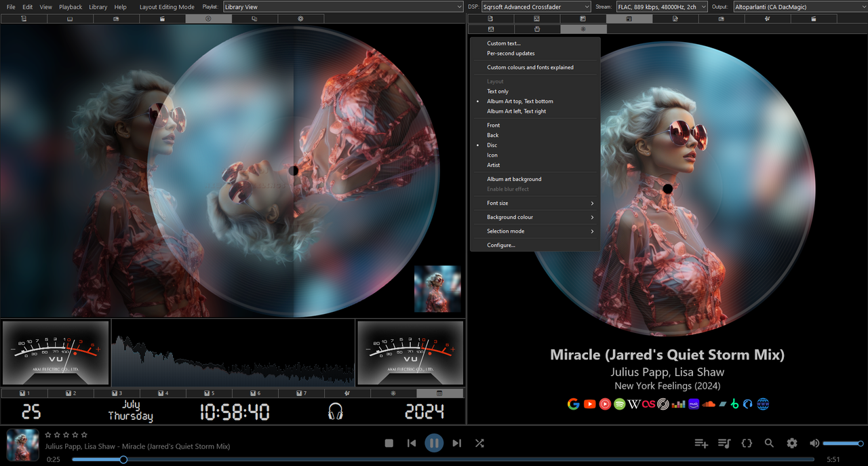
Task: Open the Library menu
Action: click(98, 7)
